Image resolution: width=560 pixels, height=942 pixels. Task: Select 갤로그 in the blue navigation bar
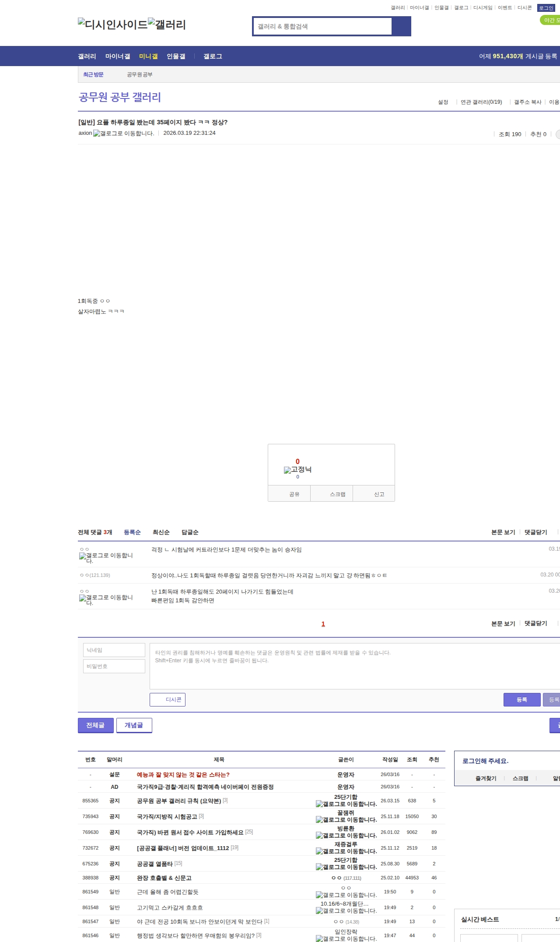[x=213, y=56]
